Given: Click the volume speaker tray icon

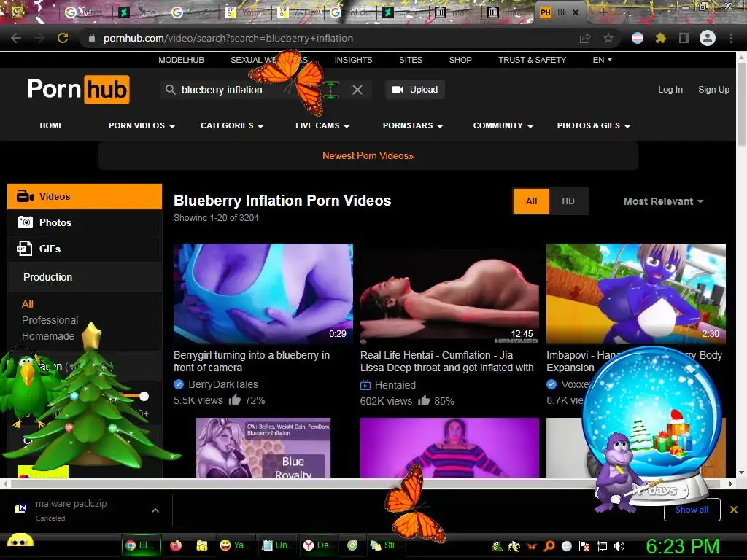Looking at the screenshot, I should pos(619,547).
